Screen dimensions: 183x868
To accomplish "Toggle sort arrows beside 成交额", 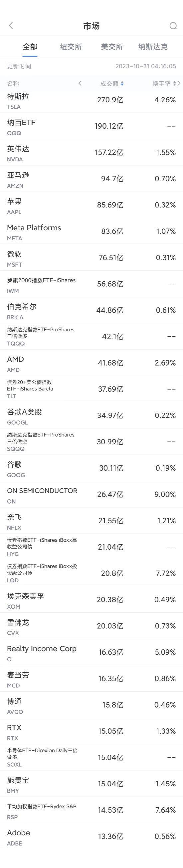I will (x=122, y=84).
